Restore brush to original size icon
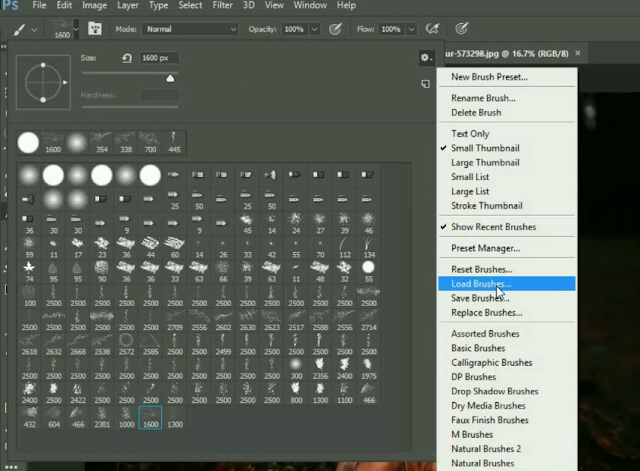 [x=127, y=58]
